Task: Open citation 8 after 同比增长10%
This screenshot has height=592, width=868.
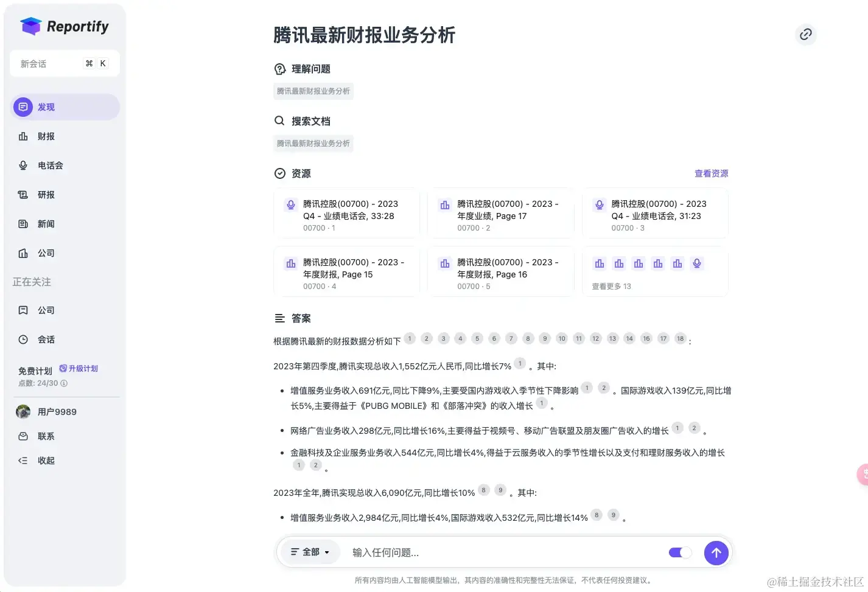Action: (483, 490)
